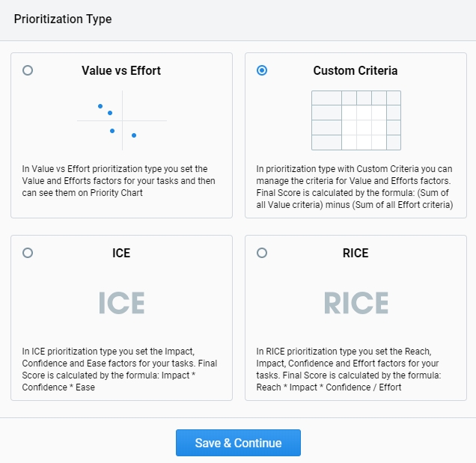
Task: Click the ICE formula description paragraph
Action: [x=120, y=370]
